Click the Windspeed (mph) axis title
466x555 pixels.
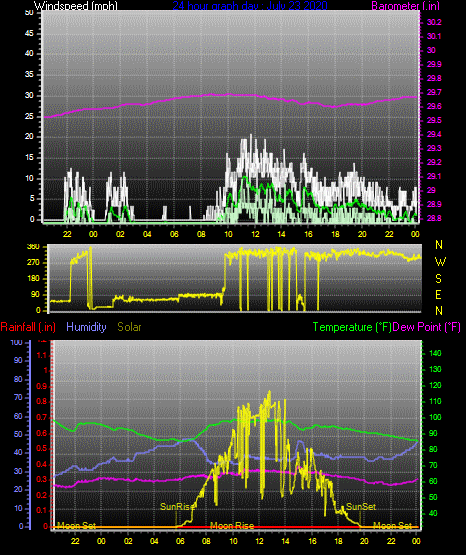(x=76, y=6)
